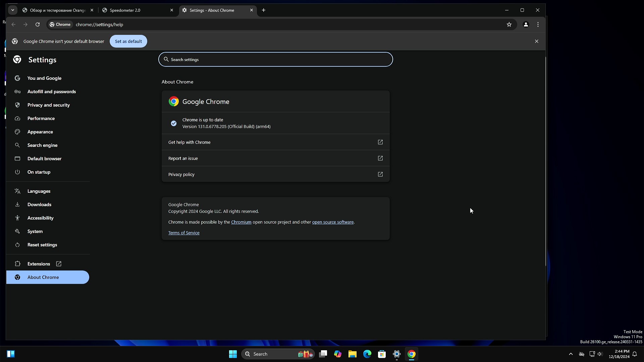Show hidden system tray icons
Viewport: 644px width, 362px height.
[x=571, y=354]
